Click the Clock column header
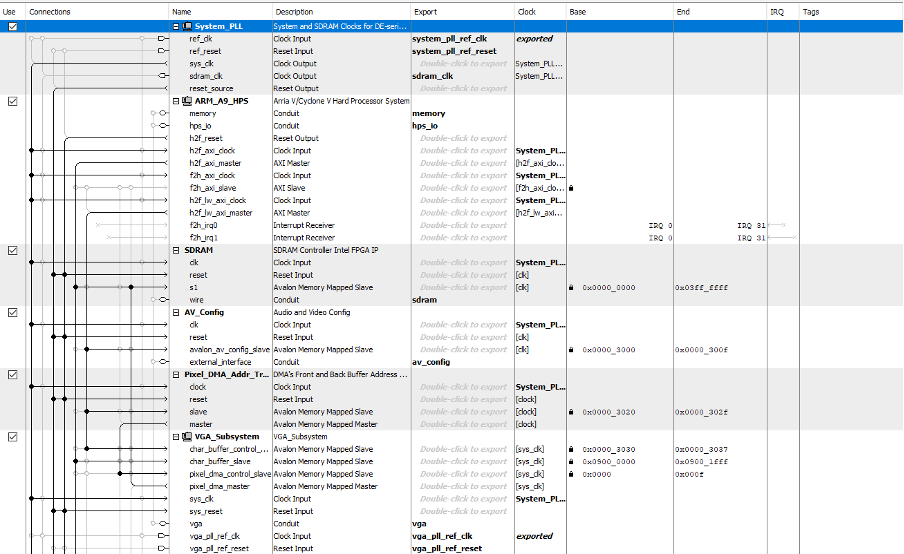Image resolution: width=904 pixels, height=554 pixels. (540, 12)
